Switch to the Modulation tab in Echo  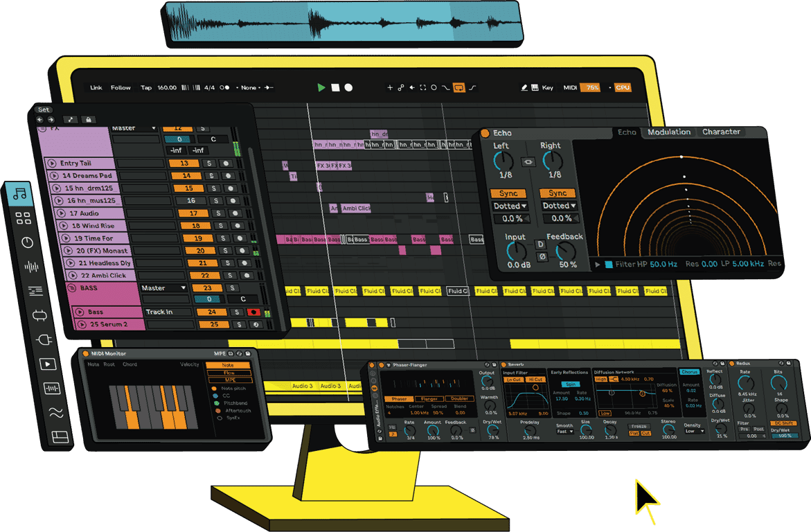668,132
